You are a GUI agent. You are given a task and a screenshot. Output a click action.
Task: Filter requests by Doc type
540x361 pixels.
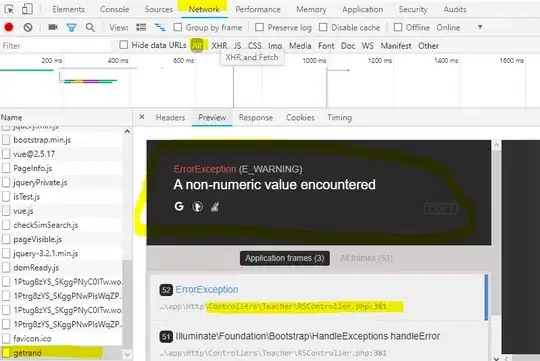pos(348,46)
